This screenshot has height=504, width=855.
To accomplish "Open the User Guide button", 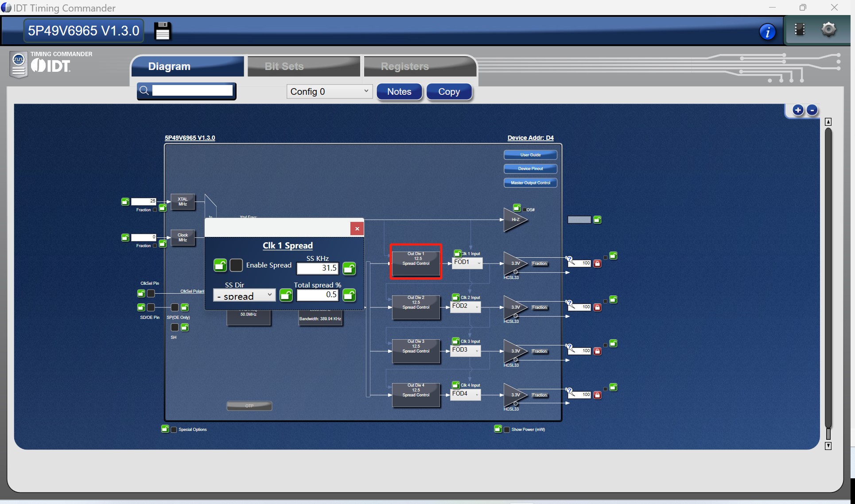I will coord(530,155).
